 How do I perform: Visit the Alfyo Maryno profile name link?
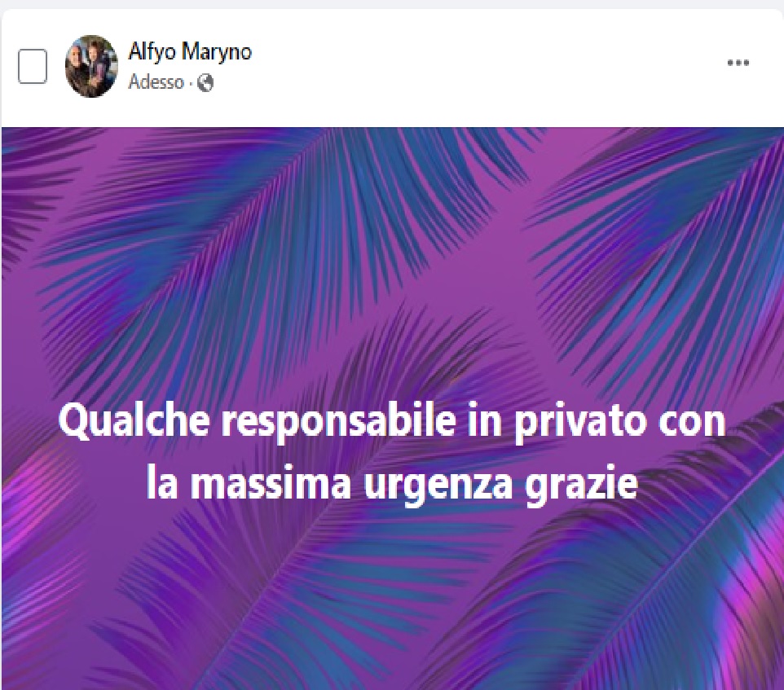[x=190, y=51]
